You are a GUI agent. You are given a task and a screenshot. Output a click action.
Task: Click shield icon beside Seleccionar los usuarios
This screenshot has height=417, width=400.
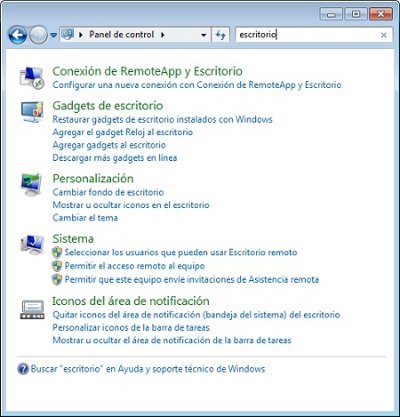pos(57,252)
